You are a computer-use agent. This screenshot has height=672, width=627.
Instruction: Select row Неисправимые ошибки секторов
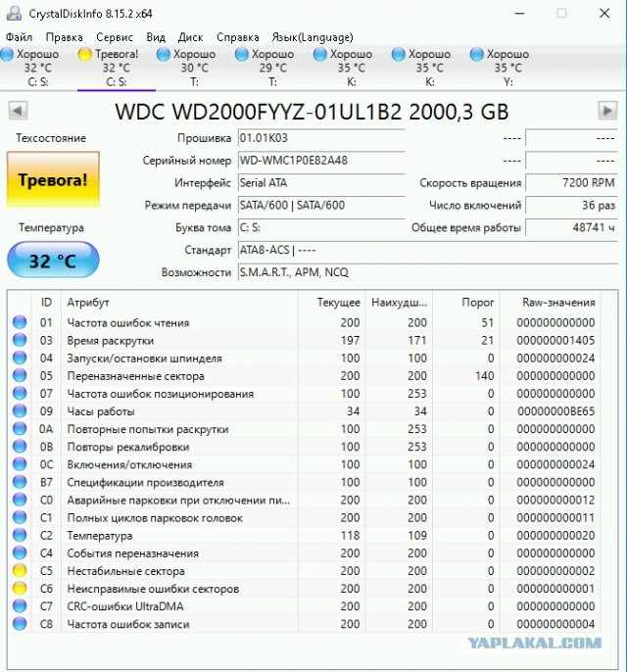coord(304,589)
